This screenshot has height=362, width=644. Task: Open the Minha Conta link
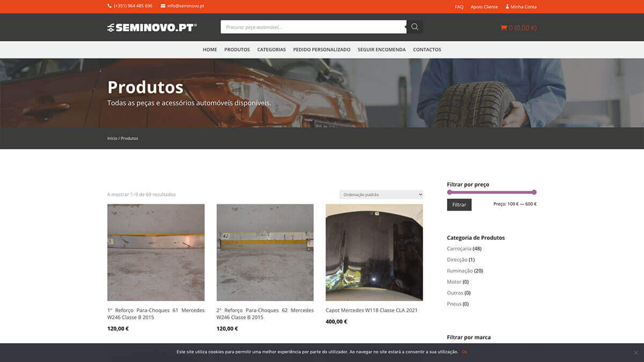[x=523, y=7]
